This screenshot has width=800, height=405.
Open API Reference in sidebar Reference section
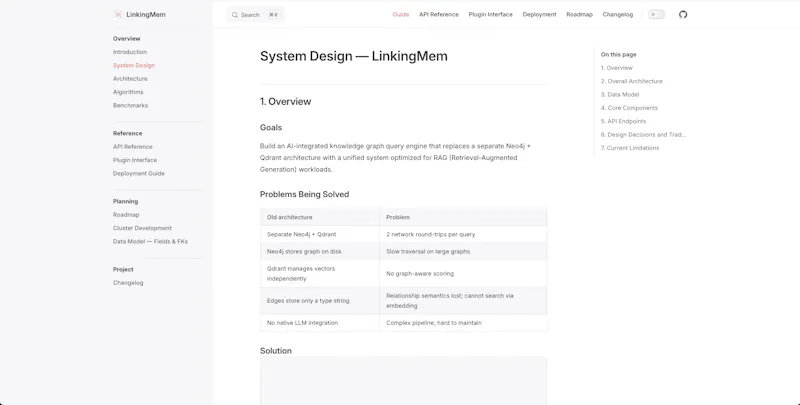[133, 146]
